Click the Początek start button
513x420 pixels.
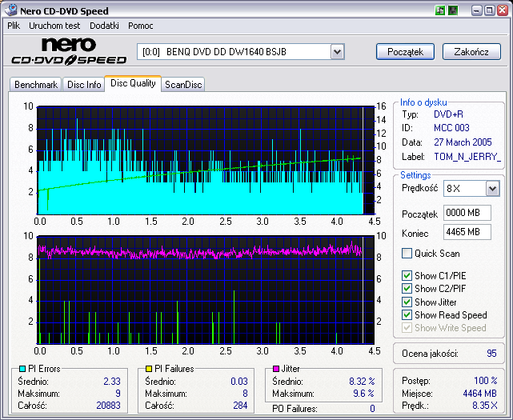[405, 52]
